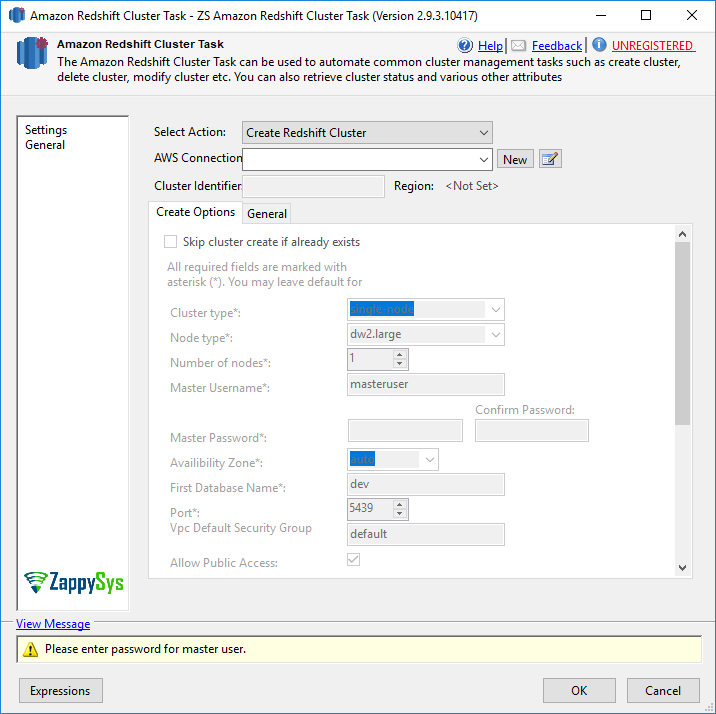Viewport: 716px width, 714px height.
Task: Select General in the left panel
Action: [45, 145]
